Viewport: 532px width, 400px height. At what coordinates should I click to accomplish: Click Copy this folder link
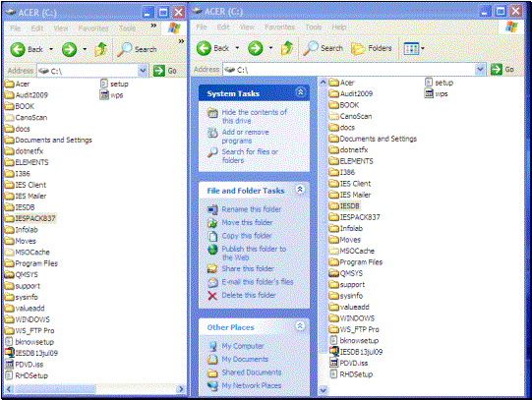tap(247, 236)
